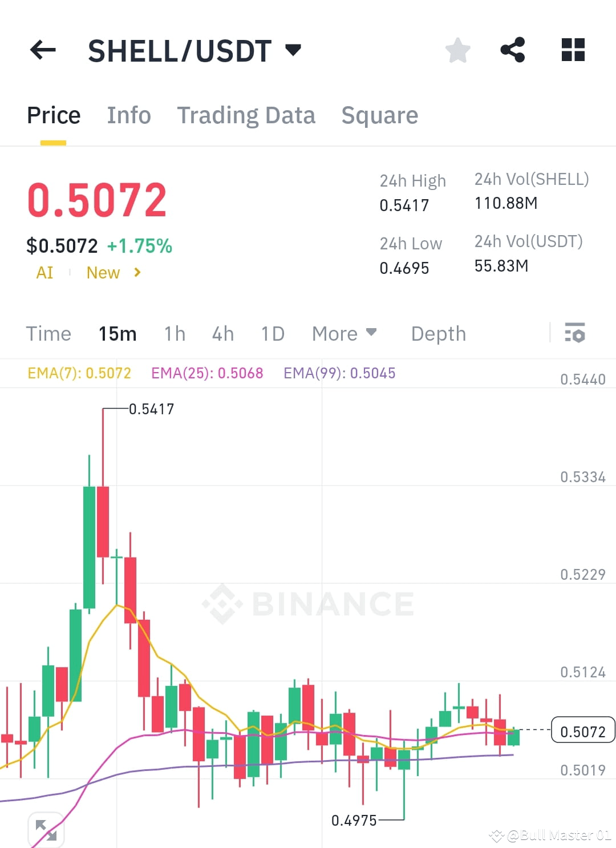616x848 pixels.
Task: Click the back arrow to exit chart
Action: [43, 50]
